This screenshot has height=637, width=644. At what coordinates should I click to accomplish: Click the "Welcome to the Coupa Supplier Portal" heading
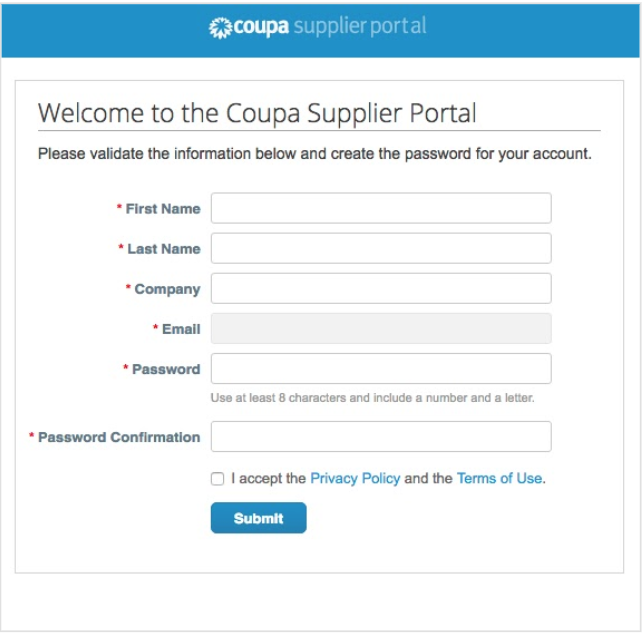pos(257,112)
